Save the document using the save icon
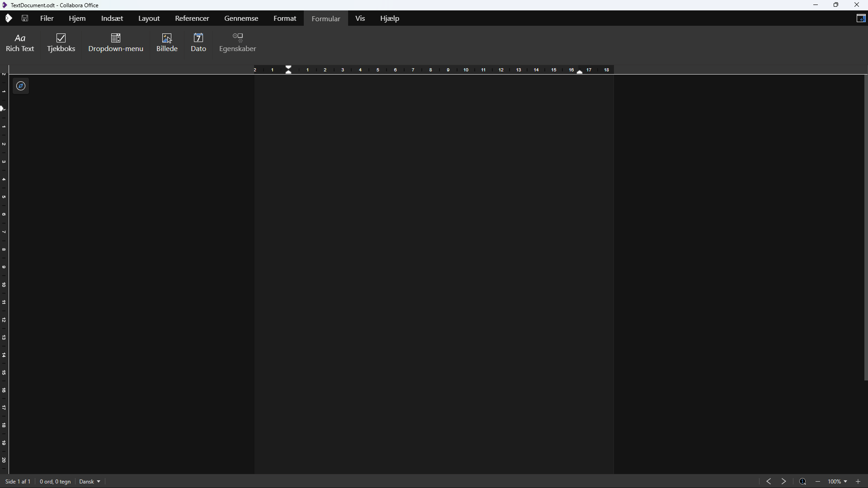Screen dimensions: 868x488 point(25,18)
